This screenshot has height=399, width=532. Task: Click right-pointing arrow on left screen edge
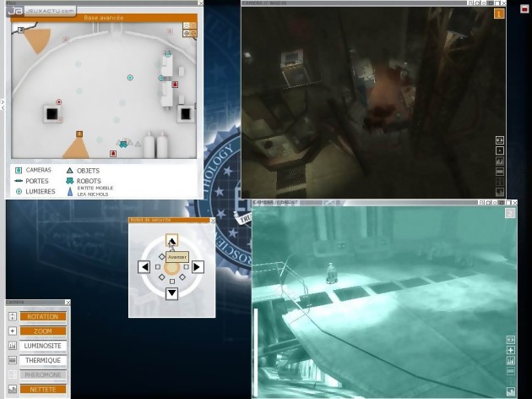point(3,101)
